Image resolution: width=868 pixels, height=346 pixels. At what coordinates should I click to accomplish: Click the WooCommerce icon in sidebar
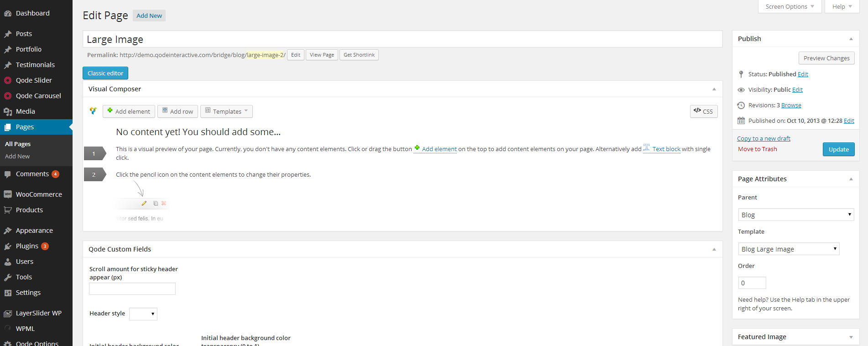click(x=8, y=194)
